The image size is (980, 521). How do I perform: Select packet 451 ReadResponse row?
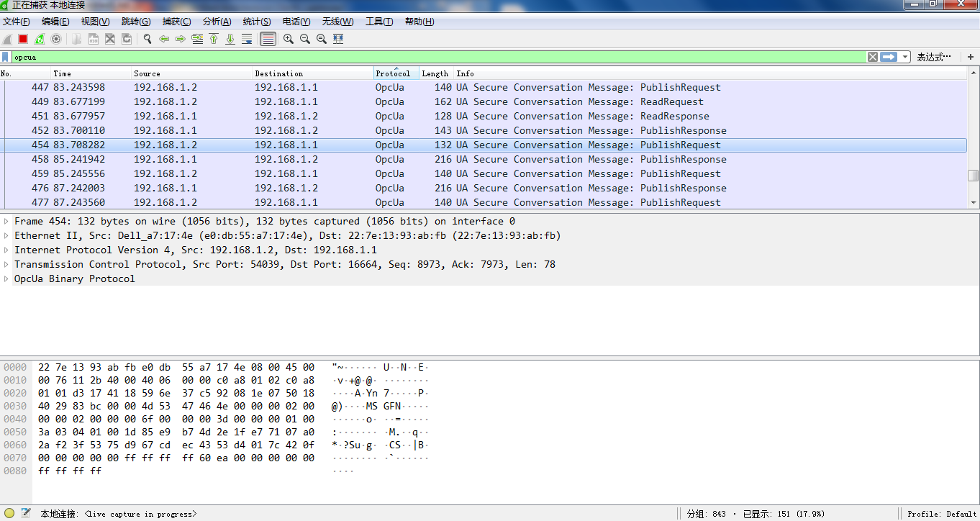(x=484, y=116)
